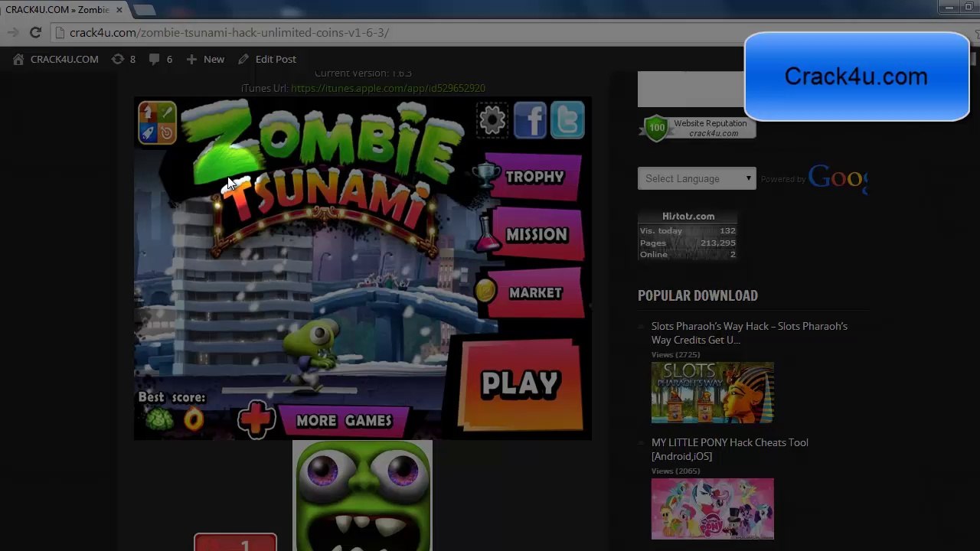Open the WordPress updates icon showing 8
This screenshot has height=551, width=980.
click(123, 59)
